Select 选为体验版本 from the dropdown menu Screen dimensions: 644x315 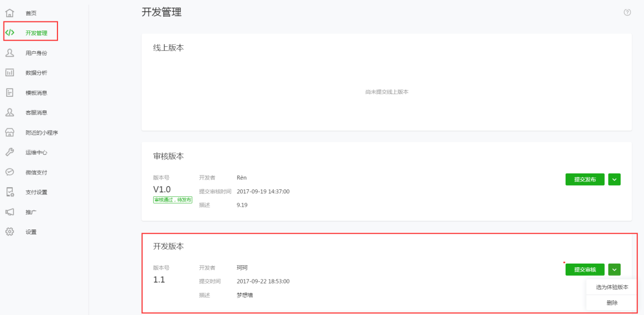pyautogui.click(x=612, y=287)
